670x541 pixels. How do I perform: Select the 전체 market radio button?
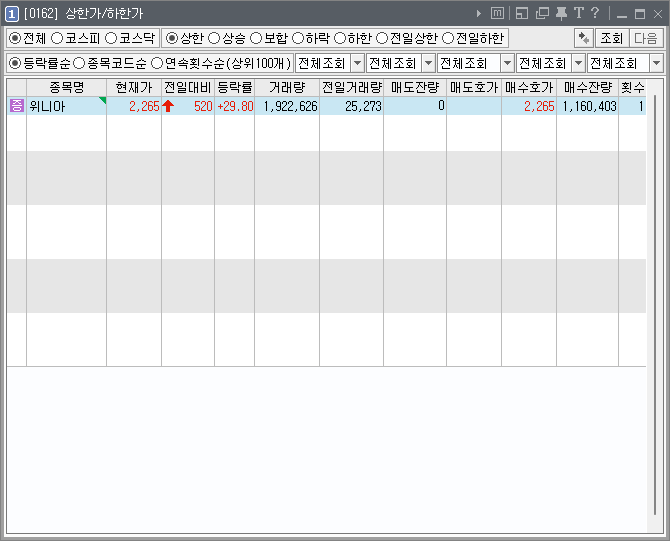(15, 38)
